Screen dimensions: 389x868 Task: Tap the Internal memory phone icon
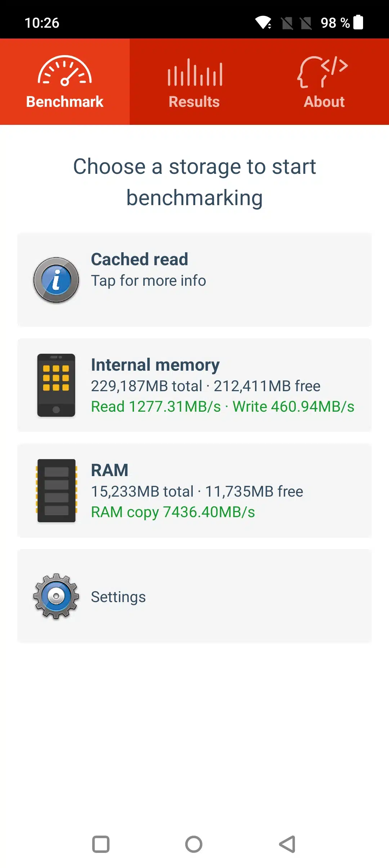(x=56, y=385)
